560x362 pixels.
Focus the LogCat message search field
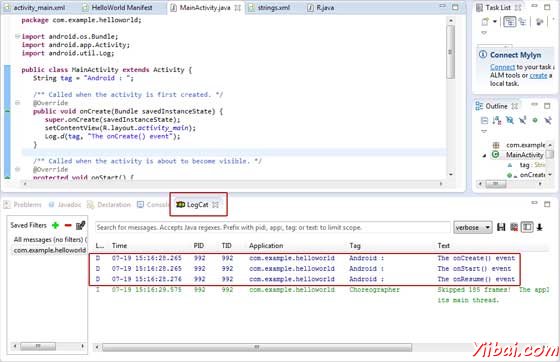(272, 227)
